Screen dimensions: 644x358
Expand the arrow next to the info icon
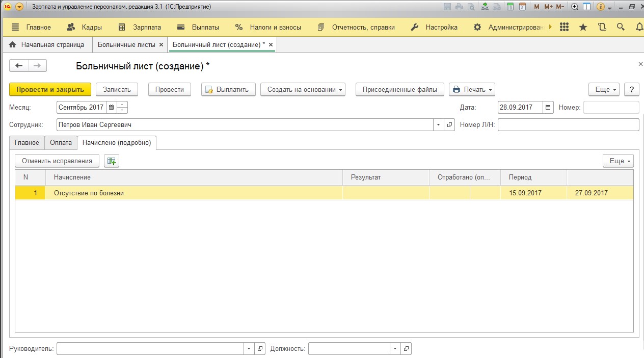tap(609, 8)
